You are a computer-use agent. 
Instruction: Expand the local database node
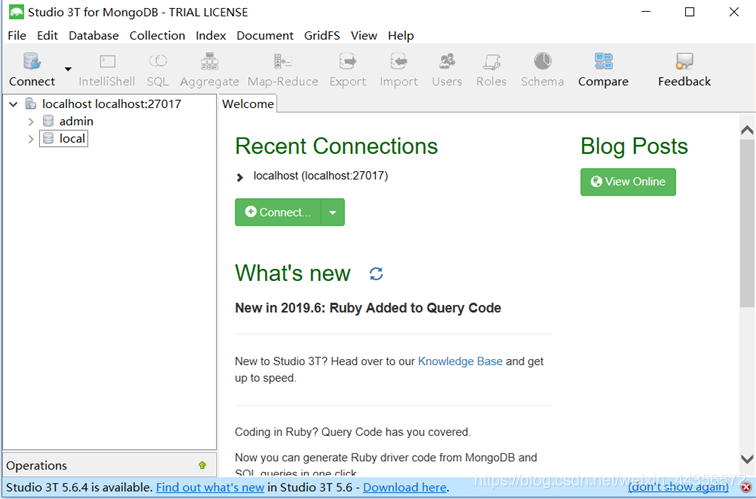point(31,139)
